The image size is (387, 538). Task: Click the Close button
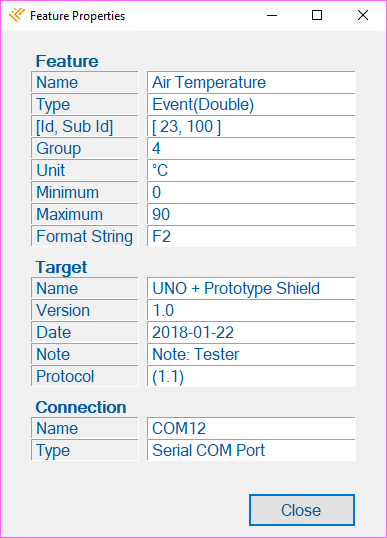302,510
